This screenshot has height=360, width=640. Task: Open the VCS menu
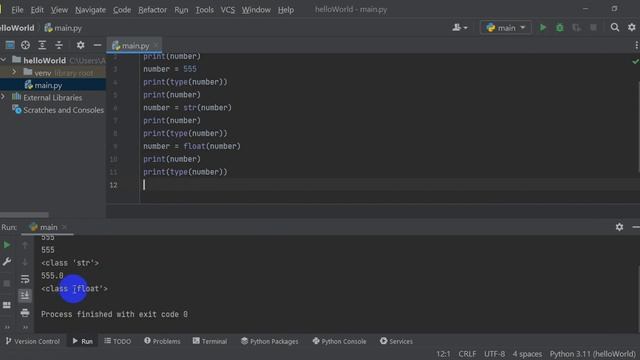point(228,9)
